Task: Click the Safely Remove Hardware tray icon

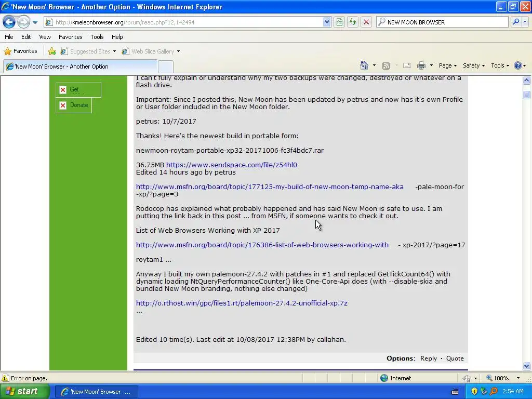Action: [484, 392]
